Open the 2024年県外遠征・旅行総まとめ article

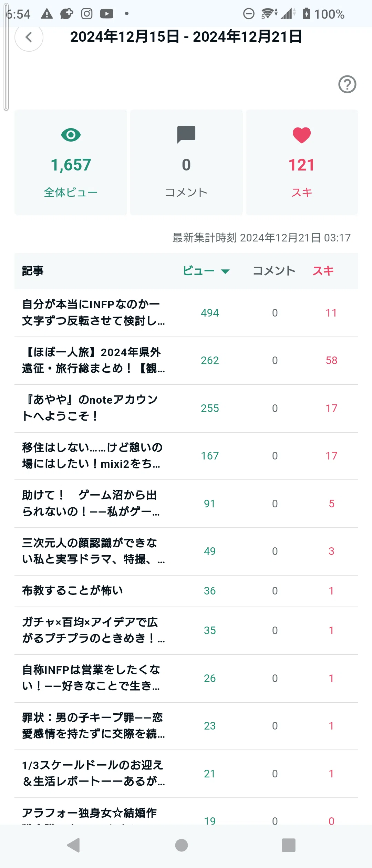point(186,361)
